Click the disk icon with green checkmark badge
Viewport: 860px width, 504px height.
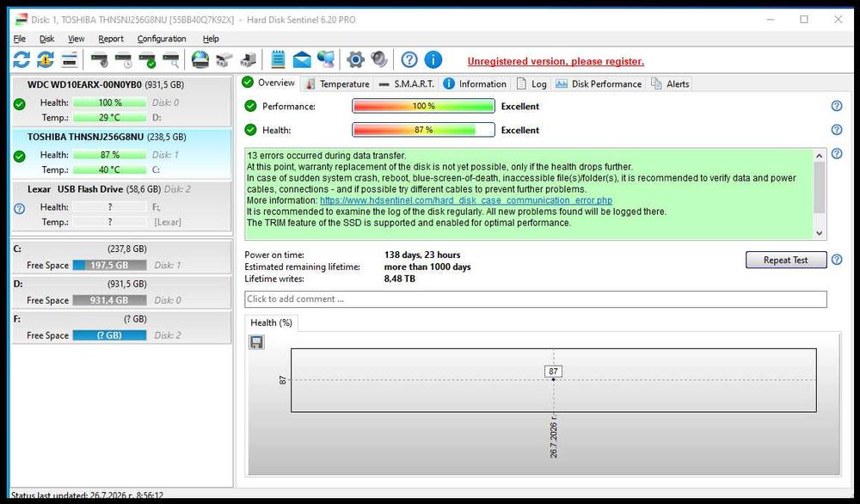coord(148,60)
